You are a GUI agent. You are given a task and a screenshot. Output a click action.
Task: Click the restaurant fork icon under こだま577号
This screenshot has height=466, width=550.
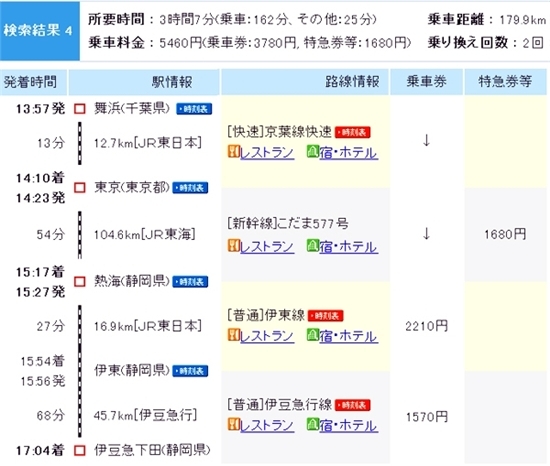[x=234, y=245]
